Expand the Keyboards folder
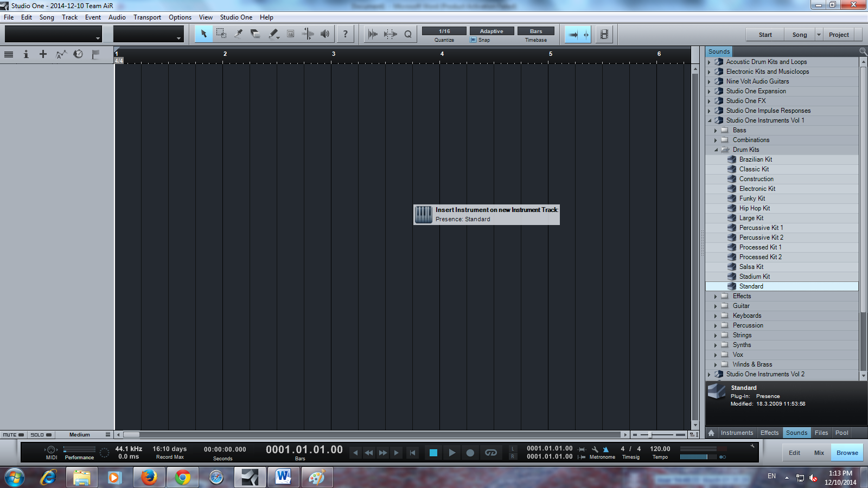The image size is (868, 488). [x=716, y=316]
